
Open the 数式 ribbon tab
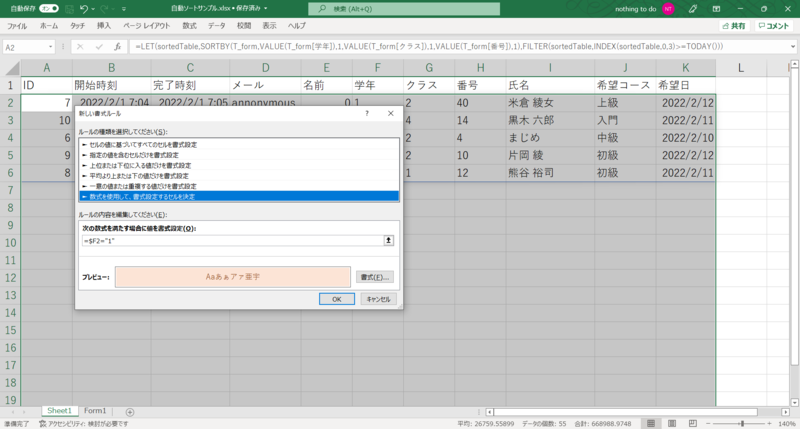(x=189, y=26)
